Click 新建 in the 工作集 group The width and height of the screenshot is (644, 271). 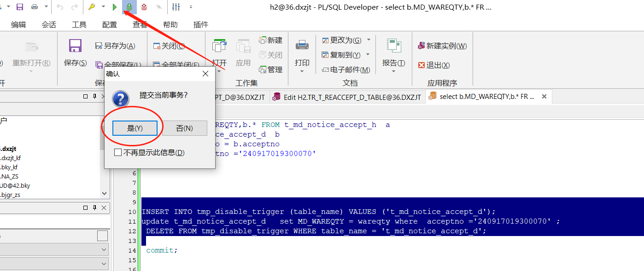tap(270, 40)
